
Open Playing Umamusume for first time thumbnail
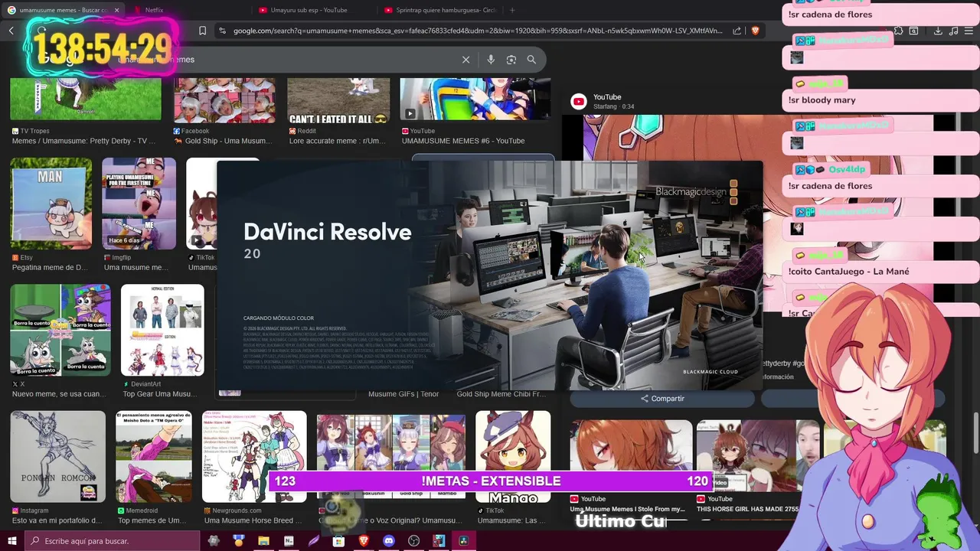[139, 204]
